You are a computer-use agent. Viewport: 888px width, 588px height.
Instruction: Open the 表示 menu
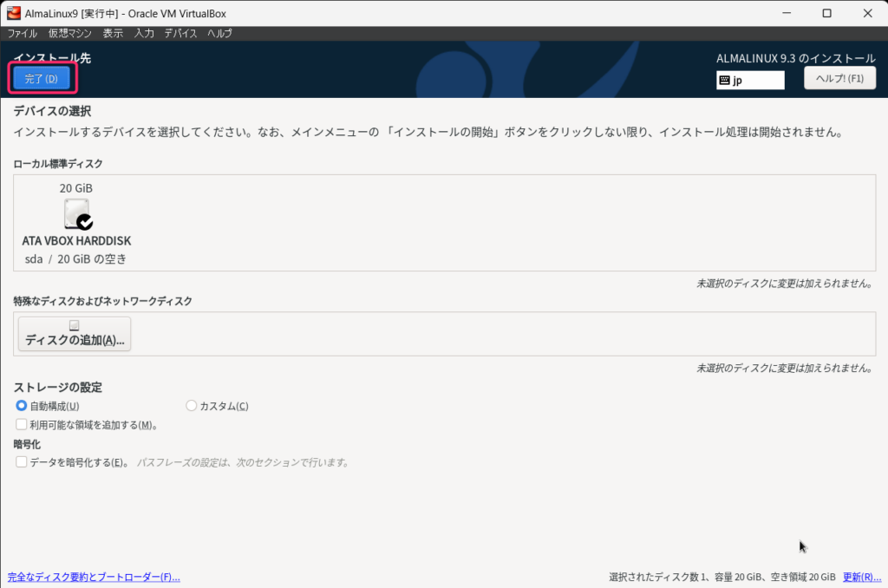[113, 33]
